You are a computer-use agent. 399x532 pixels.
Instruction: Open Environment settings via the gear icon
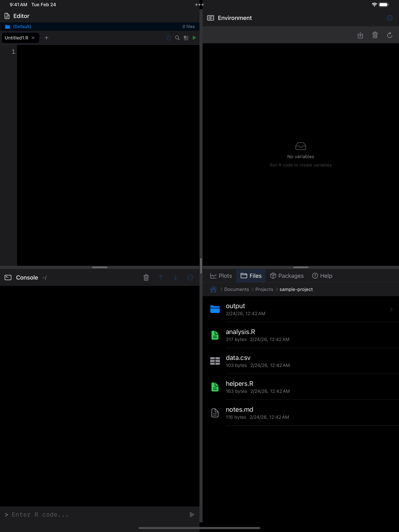390,18
